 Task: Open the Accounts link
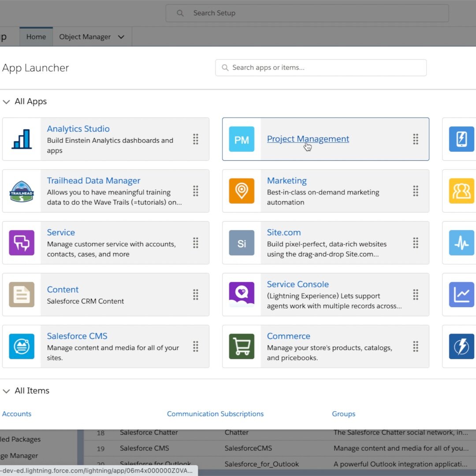[x=16, y=413]
